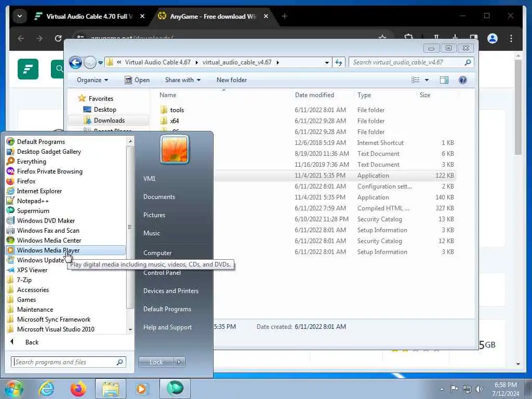Click the Open toolbar button in Explorer
This screenshot has height=399, width=532.
(137, 80)
